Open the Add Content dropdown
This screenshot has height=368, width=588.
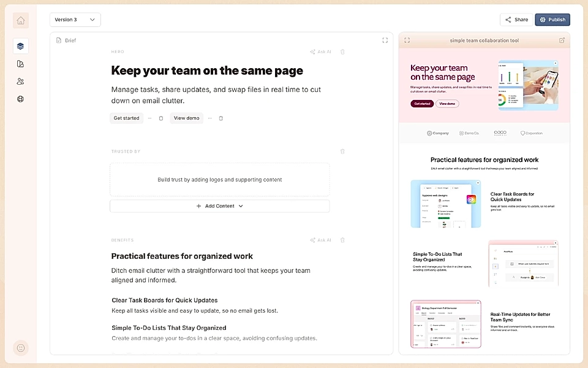coord(219,206)
